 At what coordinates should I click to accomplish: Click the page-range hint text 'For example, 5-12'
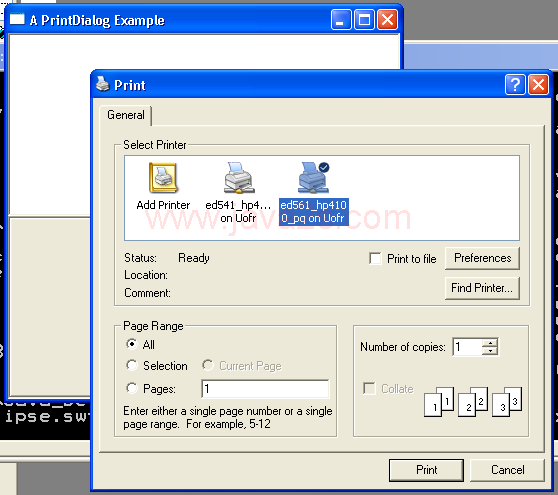[228, 424]
